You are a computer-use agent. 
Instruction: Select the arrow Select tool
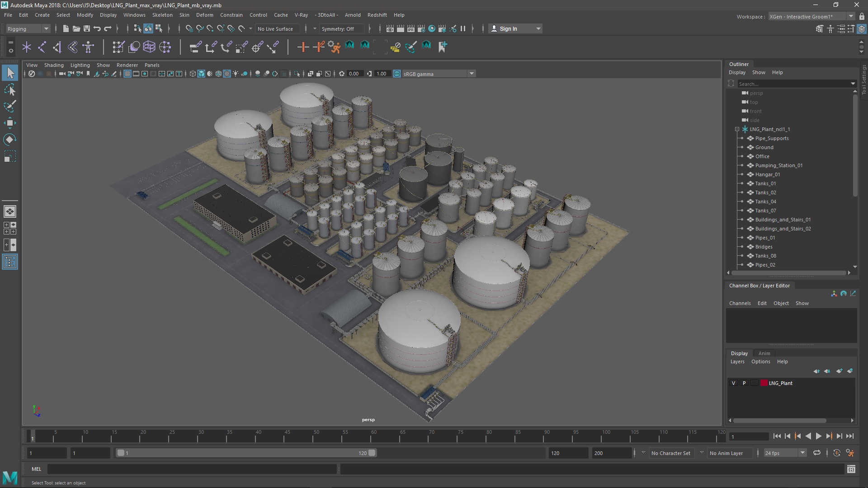[10, 73]
